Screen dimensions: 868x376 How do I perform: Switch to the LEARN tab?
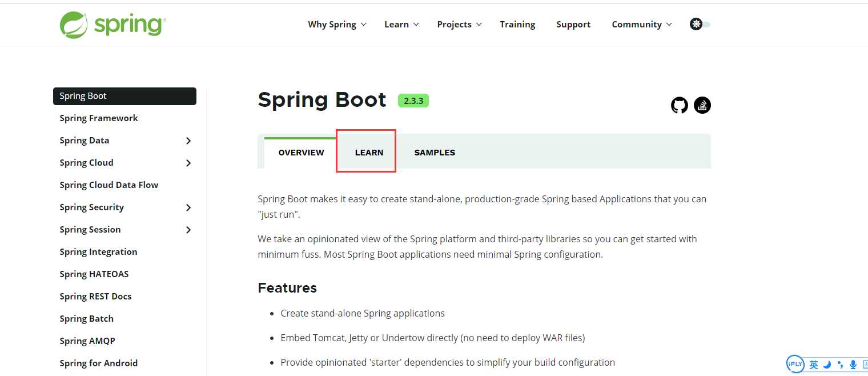point(369,153)
